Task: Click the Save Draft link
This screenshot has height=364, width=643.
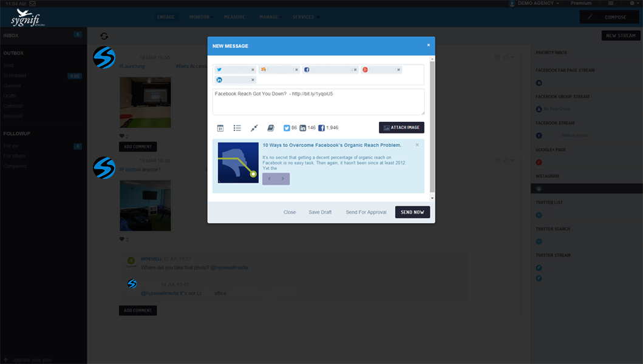Action: [x=320, y=212]
